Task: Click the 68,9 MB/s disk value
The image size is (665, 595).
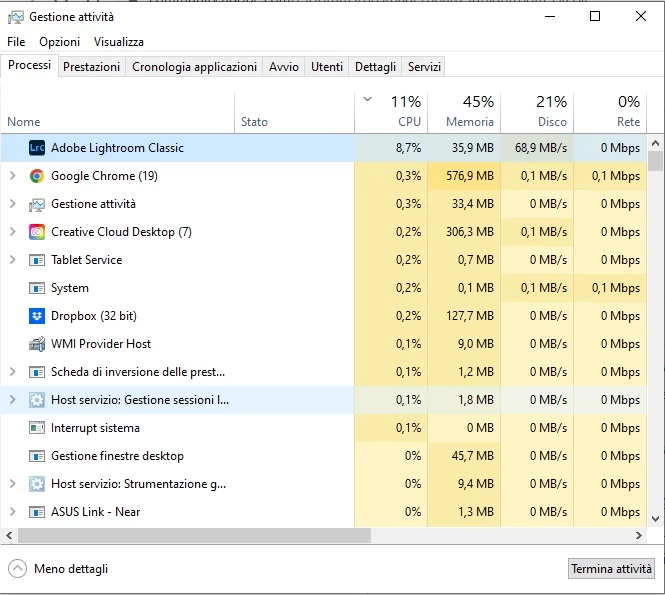Action: point(541,148)
